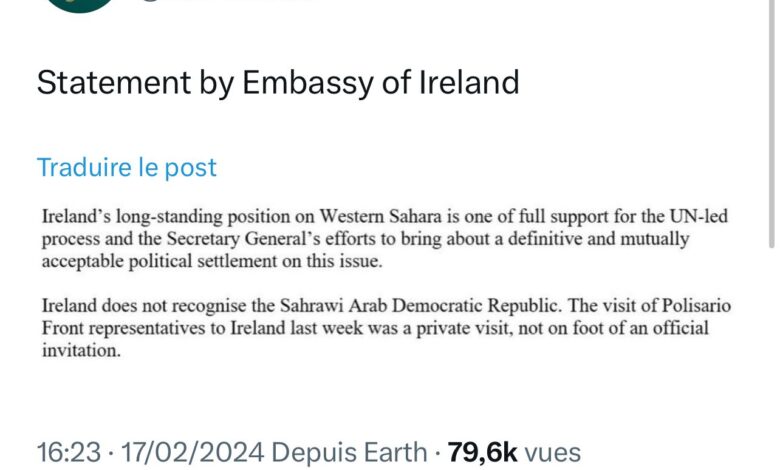
Task: Open the embedded statement image
Action: 387,283
